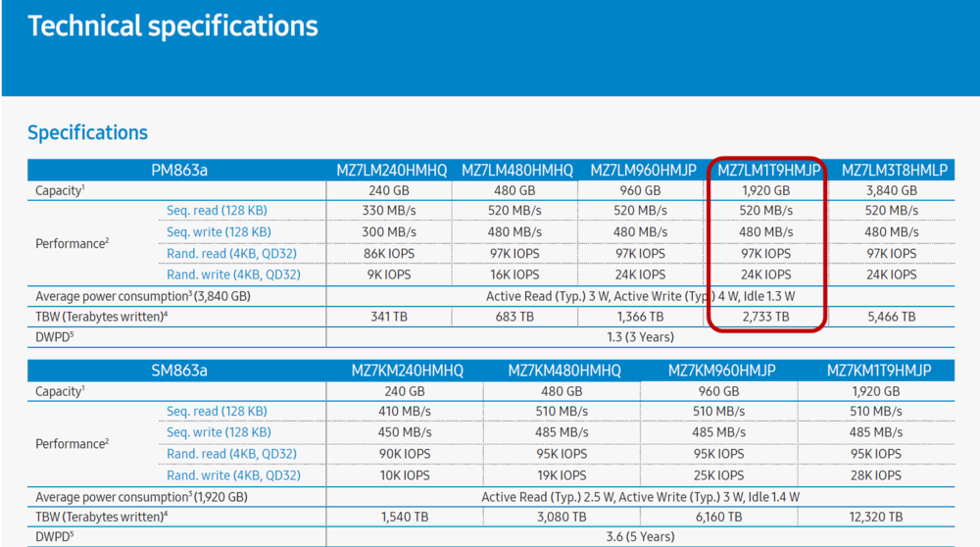The width and height of the screenshot is (980, 547).
Task: Click the 3.6 (5 Years) DWPD value
Action: pos(641,537)
